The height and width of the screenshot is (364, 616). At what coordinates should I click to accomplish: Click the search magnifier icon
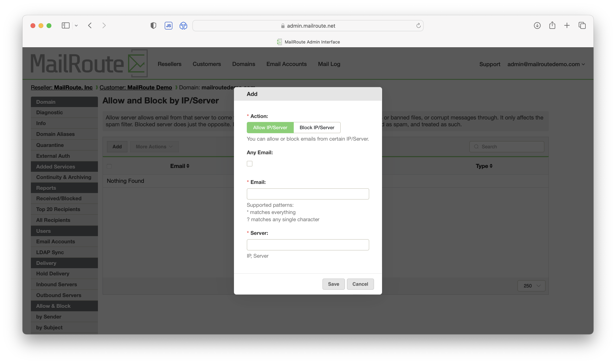point(476,147)
